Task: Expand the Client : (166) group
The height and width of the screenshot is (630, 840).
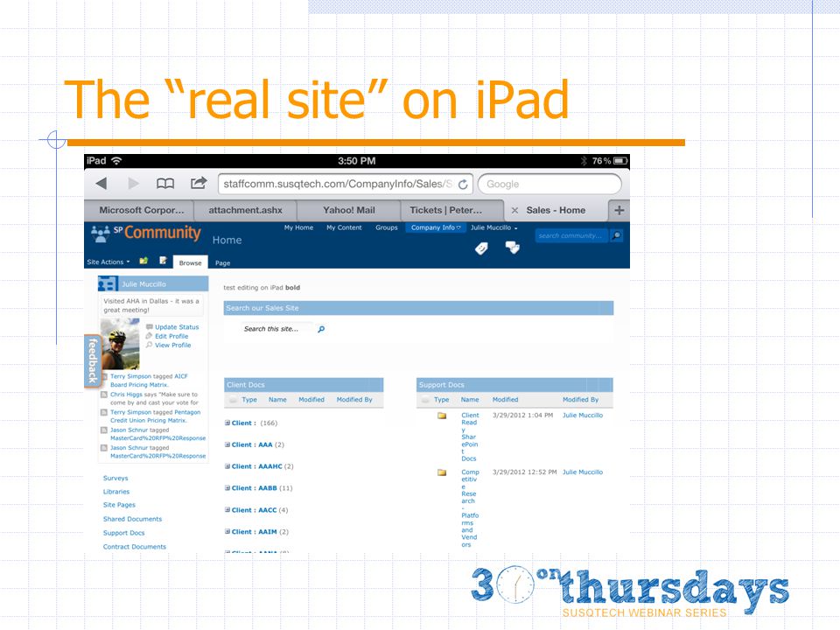Action: [x=227, y=423]
